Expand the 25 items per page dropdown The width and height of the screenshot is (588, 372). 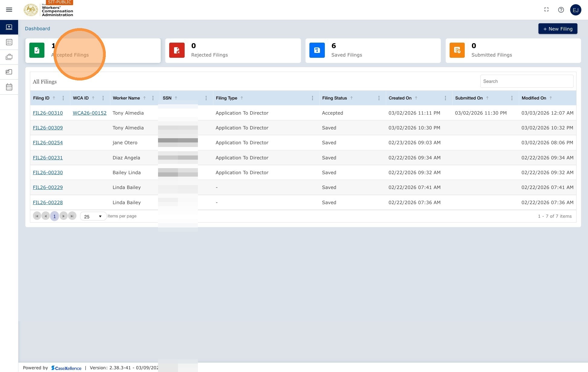(93, 216)
